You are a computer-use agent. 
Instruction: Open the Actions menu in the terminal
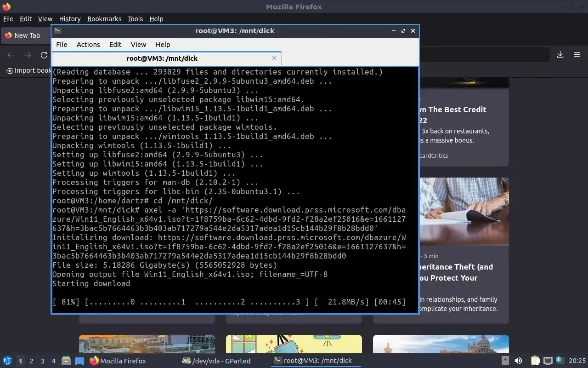pyautogui.click(x=88, y=45)
